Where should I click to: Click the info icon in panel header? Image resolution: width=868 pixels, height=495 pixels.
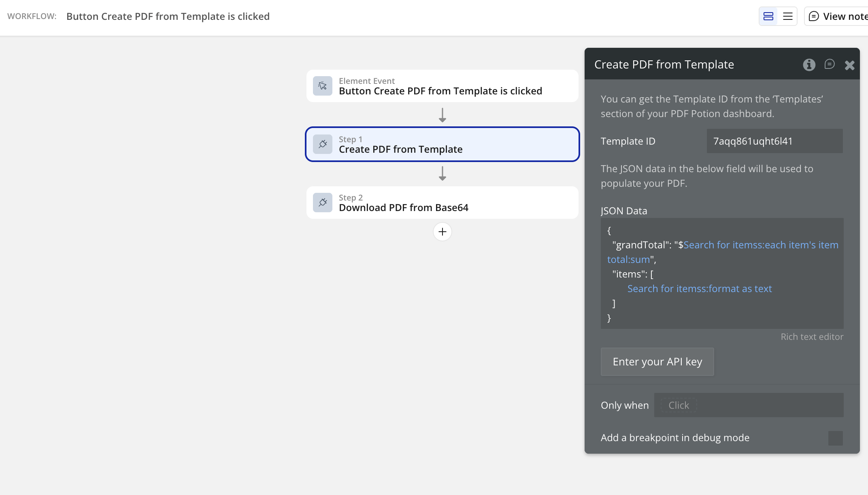coord(809,65)
